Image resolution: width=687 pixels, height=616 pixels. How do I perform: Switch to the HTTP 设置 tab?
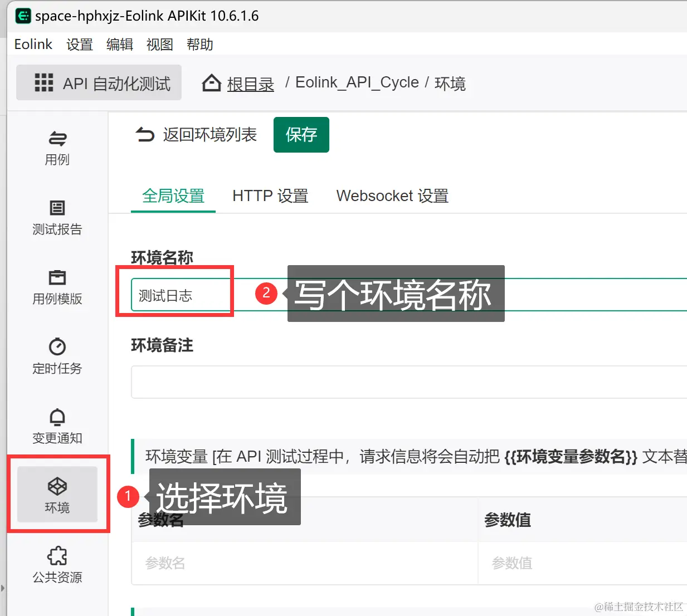point(270,196)
